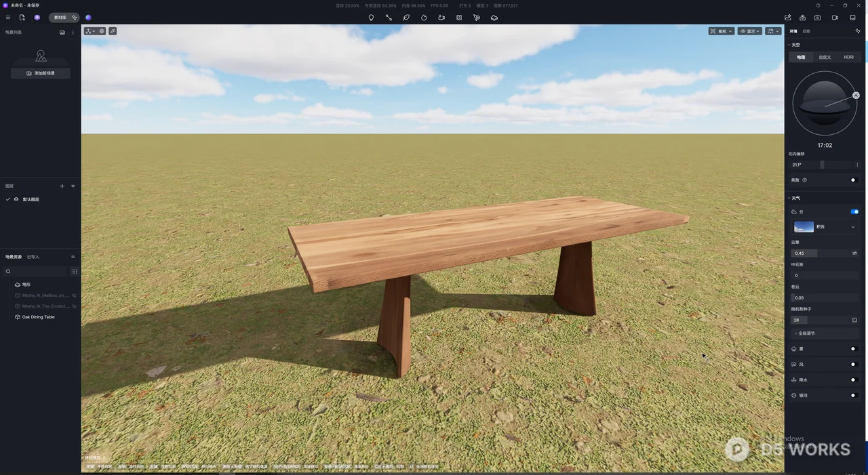
Task: Open the transform gizmo mode dropdown
Action: tap(90, 31)
